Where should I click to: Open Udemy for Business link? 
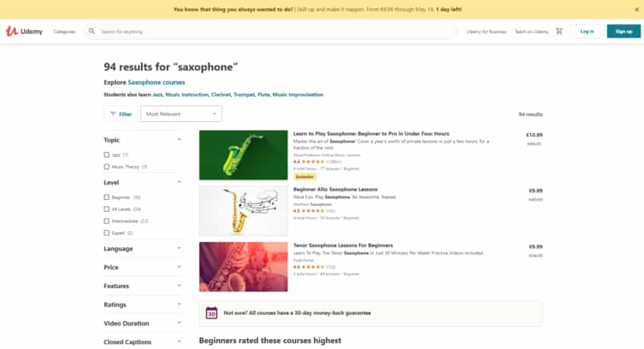click(x=486, y=32)
